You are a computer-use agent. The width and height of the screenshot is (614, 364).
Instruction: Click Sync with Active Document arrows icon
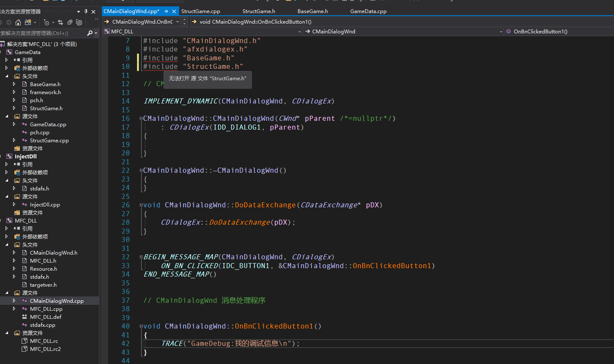pos(60,22)
